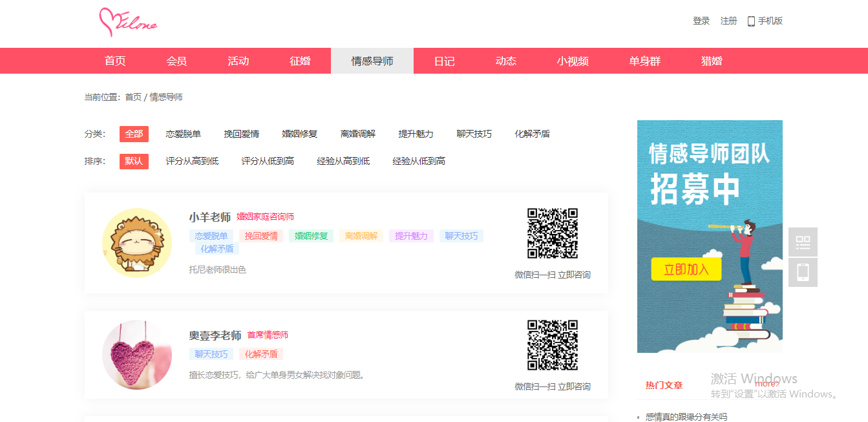Click 小羊老师's WeChat QR code
Screen dimensions: 868x422
point(553,233)
